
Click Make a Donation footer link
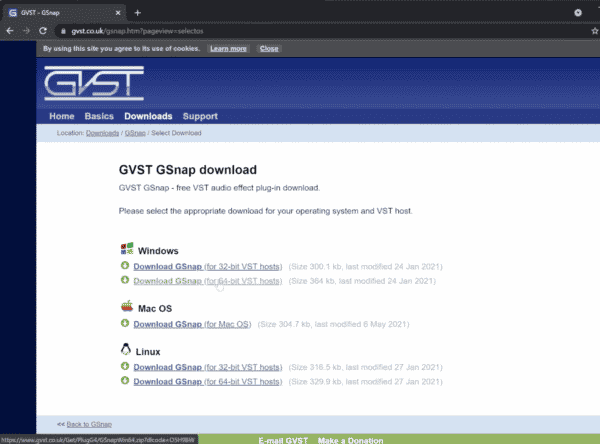tap(350, 441)
